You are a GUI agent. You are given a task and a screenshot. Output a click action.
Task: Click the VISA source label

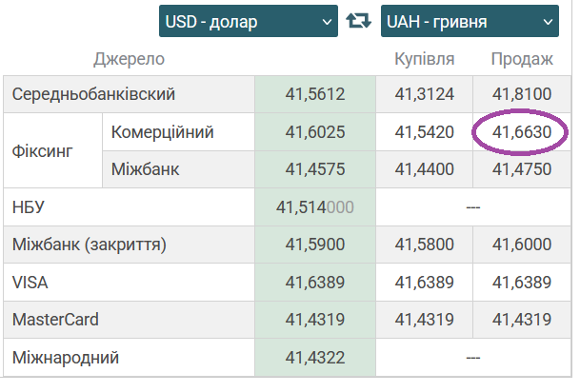coord(30,282)
